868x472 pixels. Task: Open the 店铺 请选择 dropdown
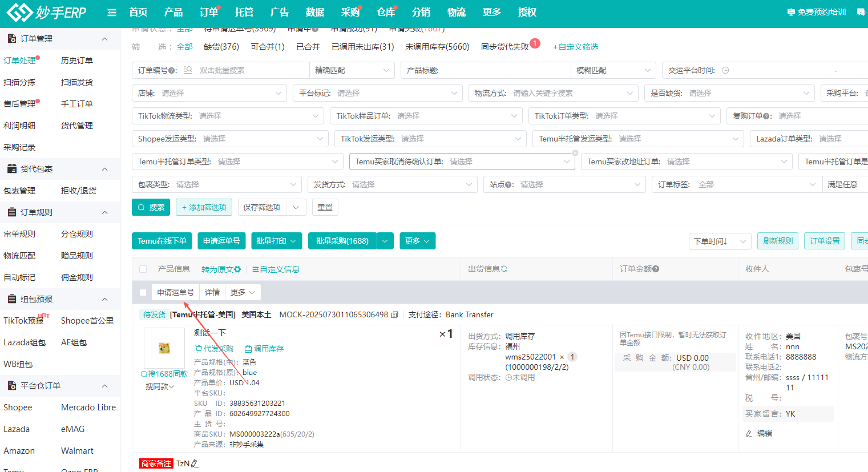pos(209,93)
